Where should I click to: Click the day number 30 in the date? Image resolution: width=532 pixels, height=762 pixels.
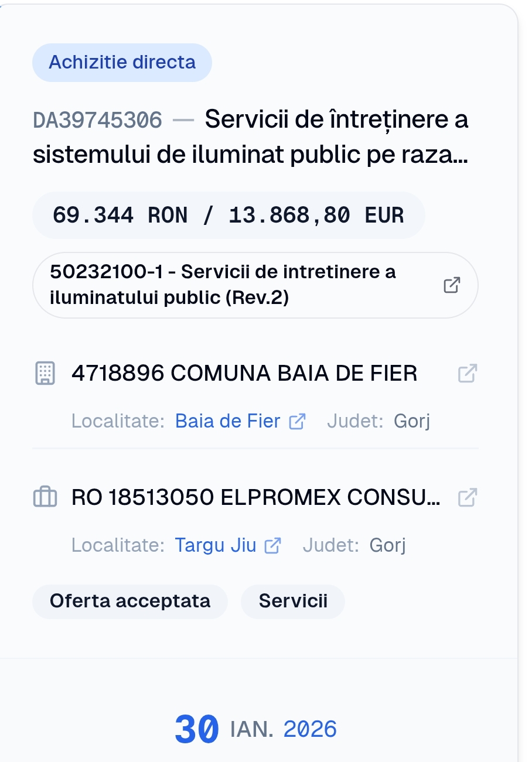pyautogui.click(x=197, y=730)
